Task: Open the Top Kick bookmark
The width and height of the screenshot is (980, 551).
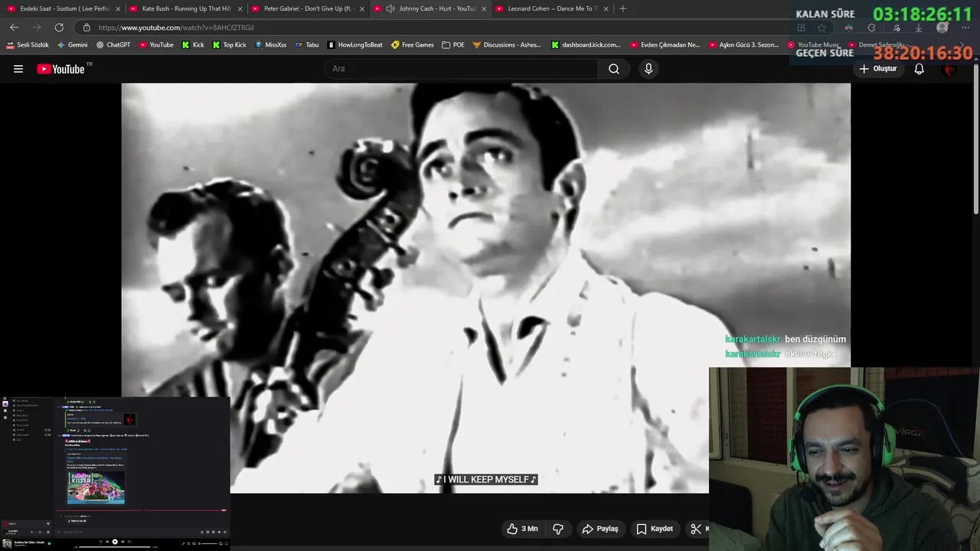Action: pyautogui.click(x=229, y=45)
